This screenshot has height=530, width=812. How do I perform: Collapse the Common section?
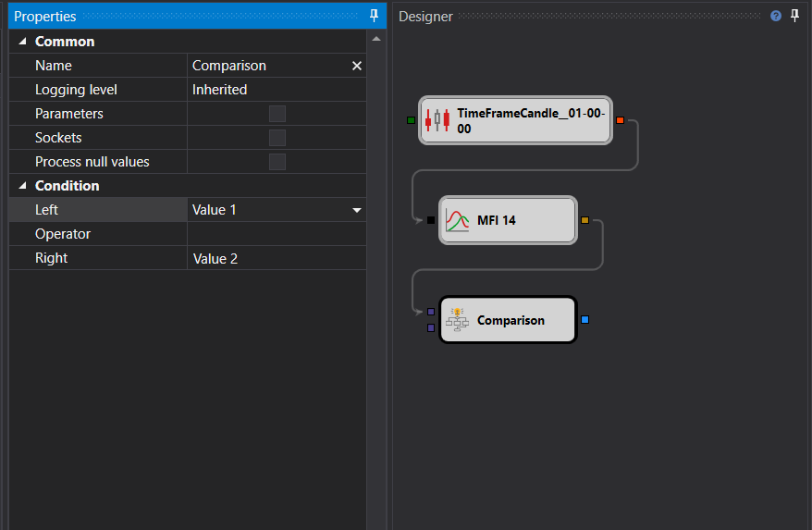point(22,42)
